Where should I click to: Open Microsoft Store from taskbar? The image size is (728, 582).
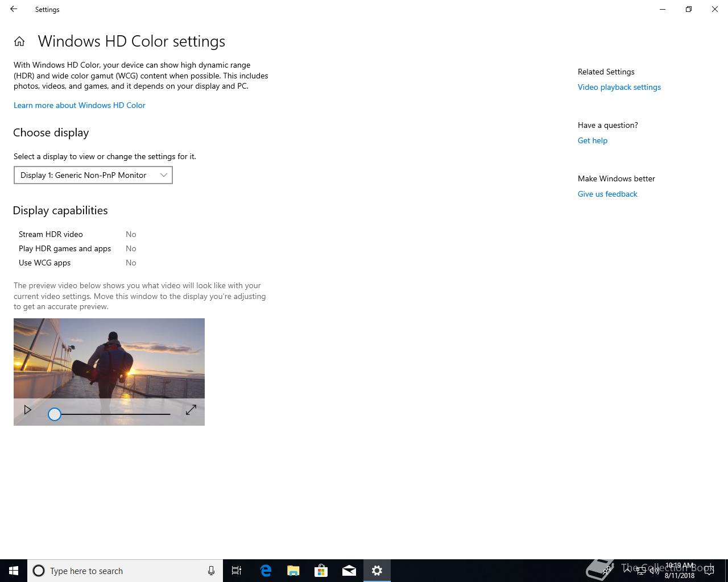pos(321,571)
